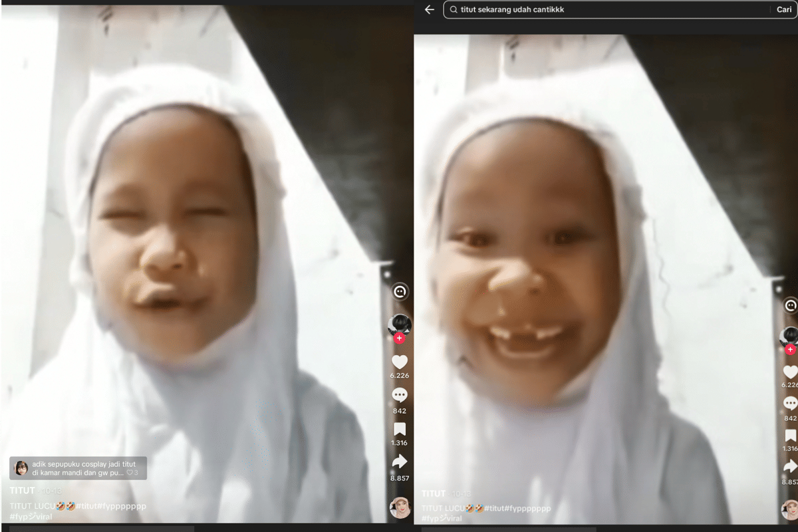The height and width of the screenshot is (532, 798).
Task: Open comments on the video with pinned comment
Action: [399, 395]
